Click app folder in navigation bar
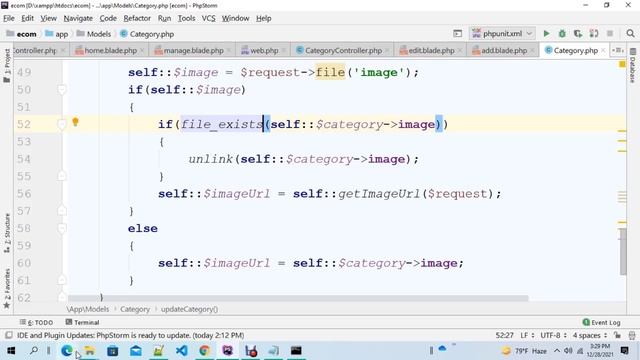The image size is (640, 360). point(56,34)
